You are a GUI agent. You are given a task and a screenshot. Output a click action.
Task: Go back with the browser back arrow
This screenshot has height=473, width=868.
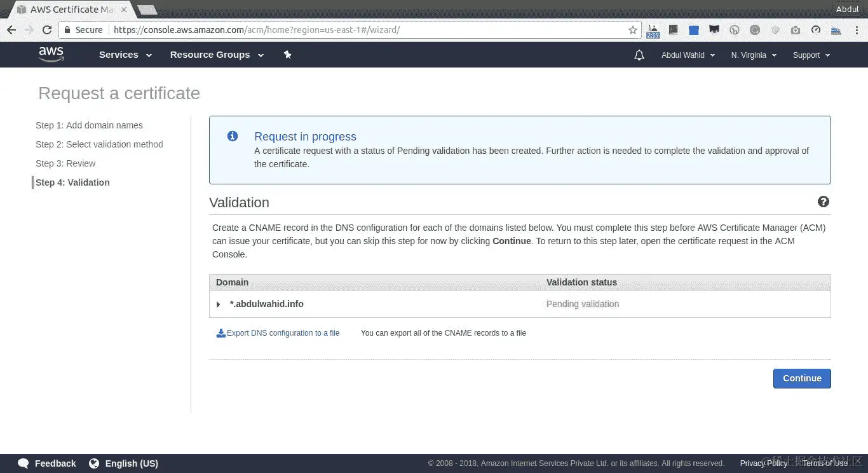click(11, 30)
